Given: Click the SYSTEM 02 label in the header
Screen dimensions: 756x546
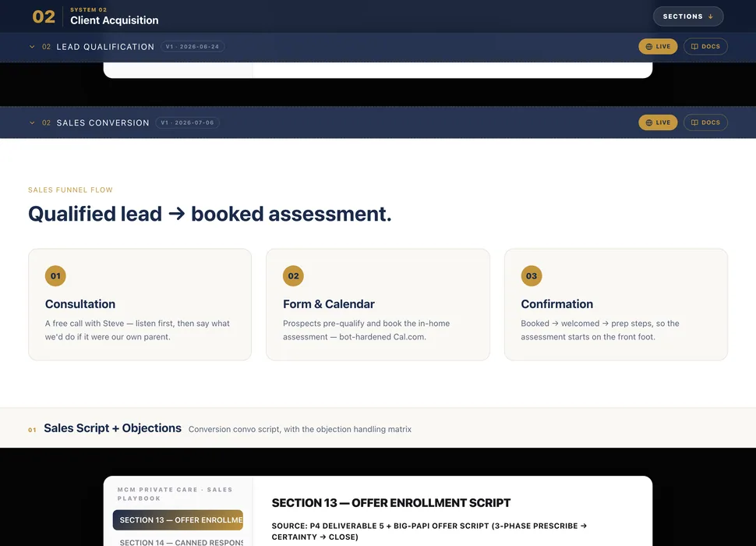Looking at the screenshot, I should 89,9.
